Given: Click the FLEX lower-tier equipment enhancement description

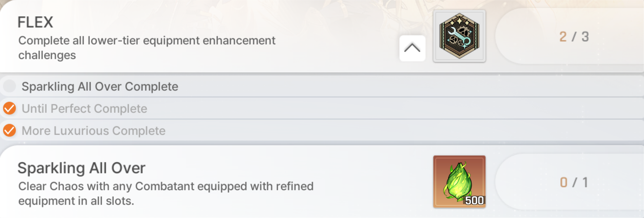Looking at the screenshot, I should pyautogui.click(x=147, y=48).
